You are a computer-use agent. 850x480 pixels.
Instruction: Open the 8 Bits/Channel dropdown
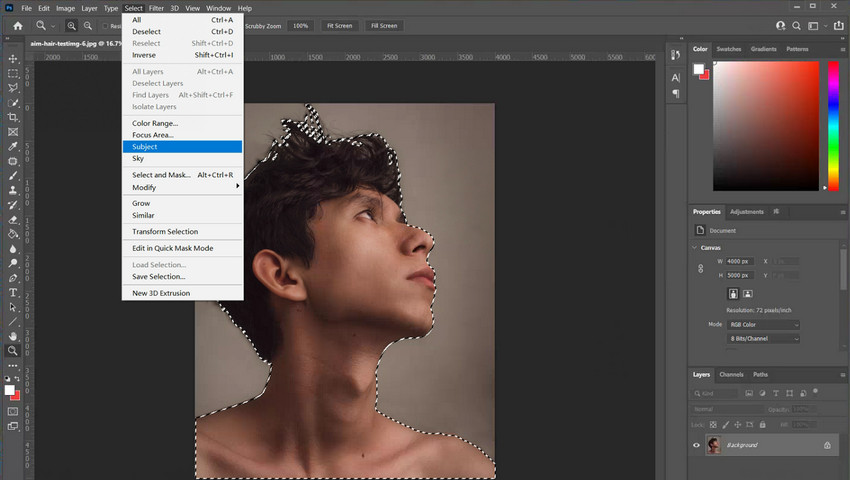[x=763, y=338]
